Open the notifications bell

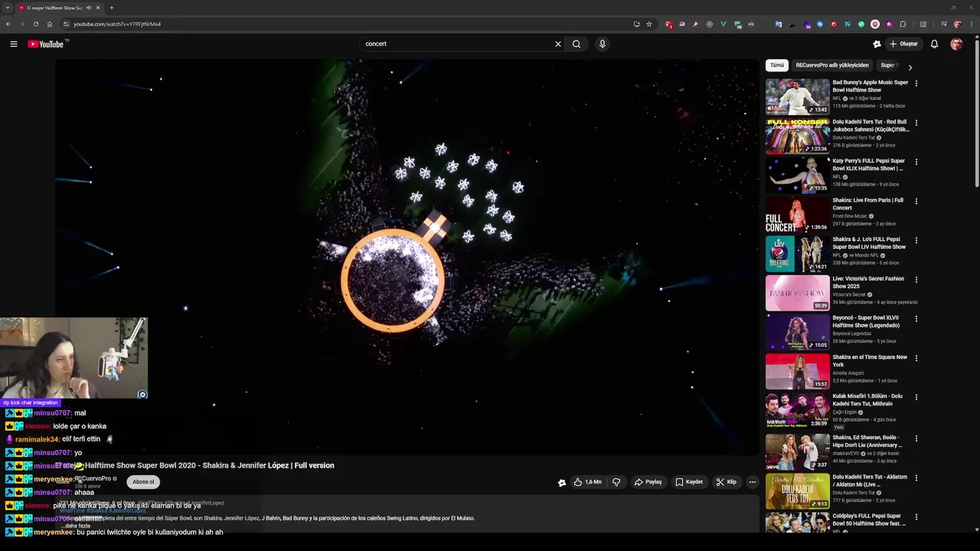click(x=934, y=44)
